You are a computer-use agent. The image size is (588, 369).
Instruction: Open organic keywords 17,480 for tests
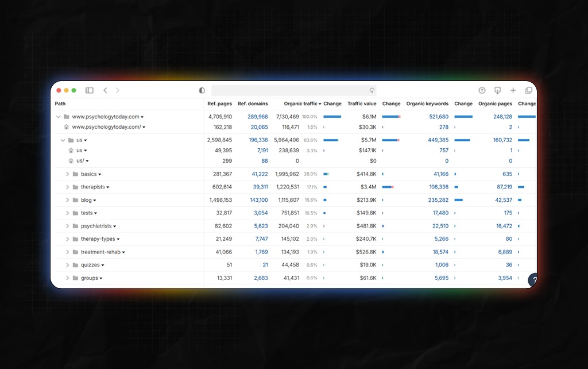[440, 213]
